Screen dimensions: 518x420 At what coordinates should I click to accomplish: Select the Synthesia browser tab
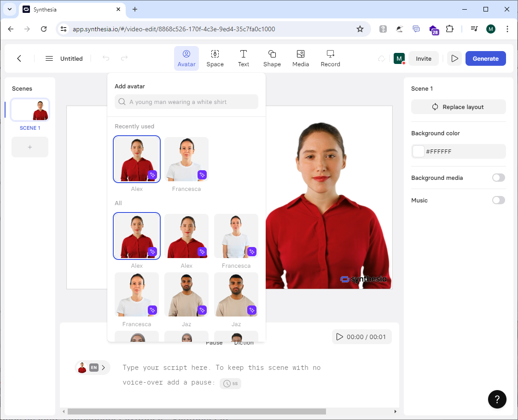tap(72, 9)
